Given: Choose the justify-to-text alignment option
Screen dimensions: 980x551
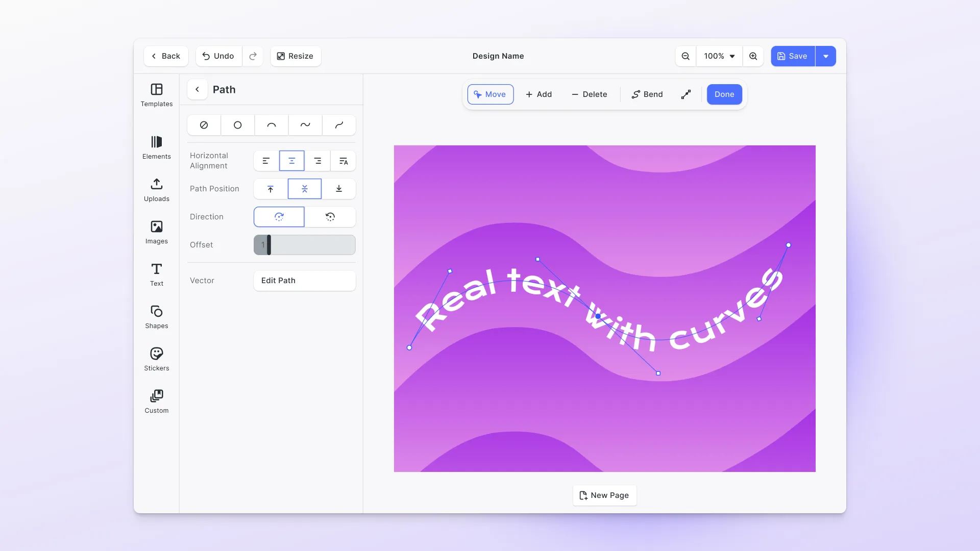Looking at the screenshot, I should pyautogui.click(x=344, y=161).
